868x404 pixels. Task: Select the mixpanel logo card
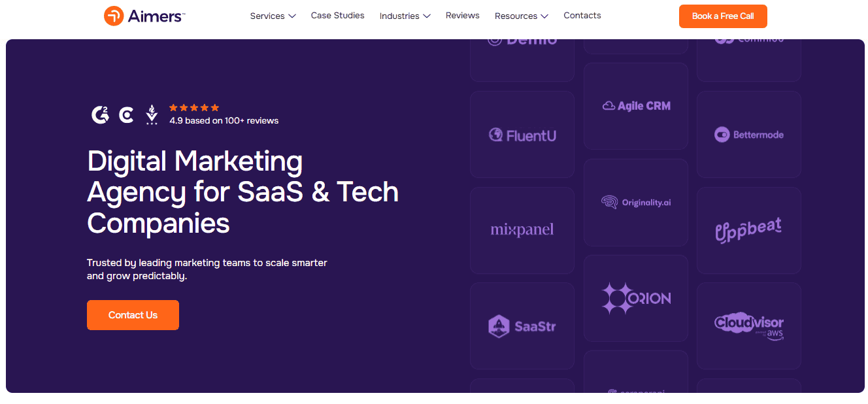(x=522, y=230)
